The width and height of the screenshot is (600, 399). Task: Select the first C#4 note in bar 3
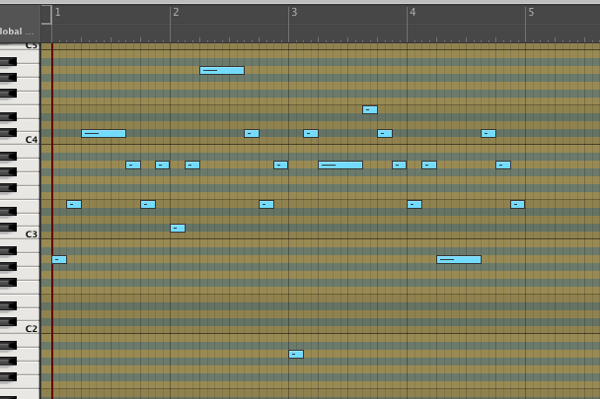tap(311, 134)
